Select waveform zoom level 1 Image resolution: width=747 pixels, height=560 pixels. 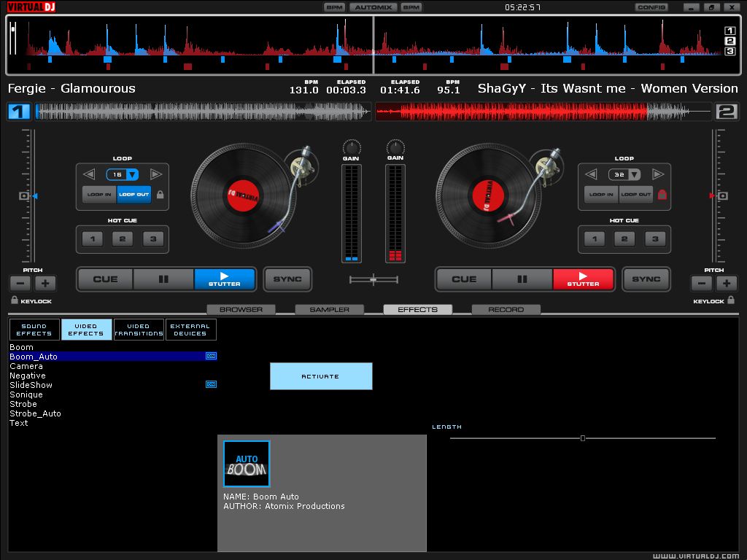point(729,31)
